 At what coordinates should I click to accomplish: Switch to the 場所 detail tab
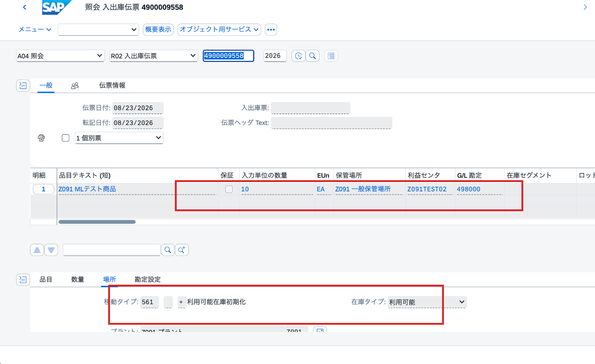pos(109,279)
